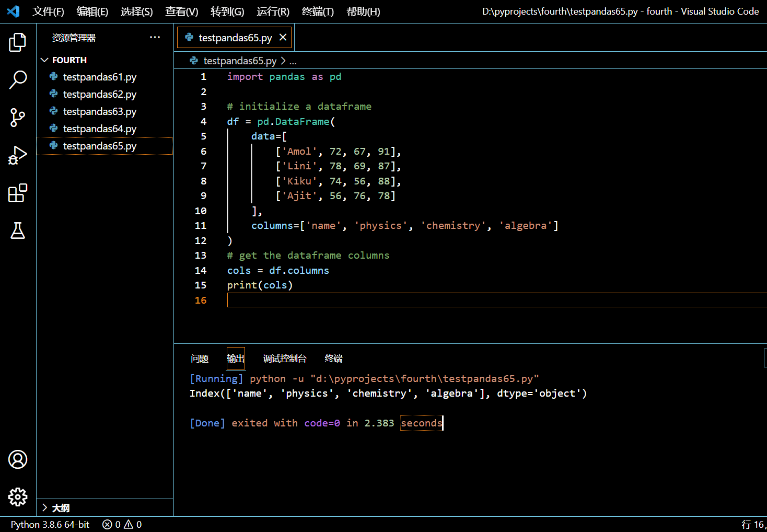Click the [Running] python output line
This screenshot has width=767, height=532.
pyautogui.click(x=364, y=378)
